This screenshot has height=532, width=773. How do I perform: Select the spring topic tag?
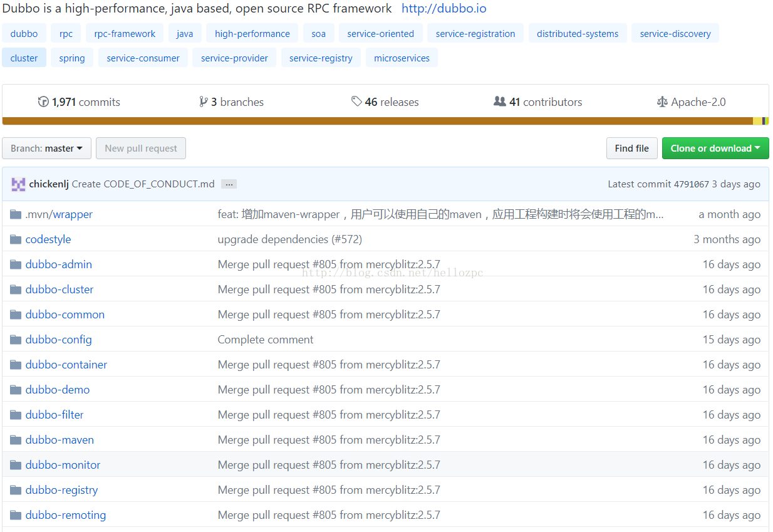point(72,58)
